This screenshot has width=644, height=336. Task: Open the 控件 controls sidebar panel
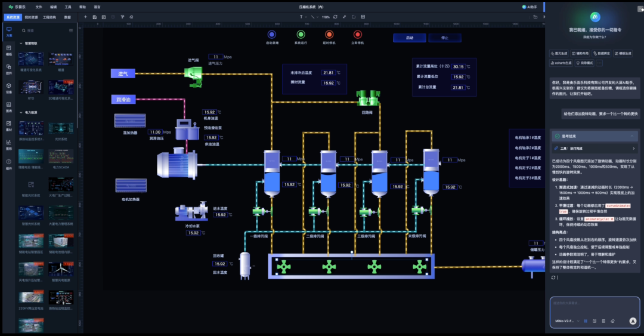8,69
